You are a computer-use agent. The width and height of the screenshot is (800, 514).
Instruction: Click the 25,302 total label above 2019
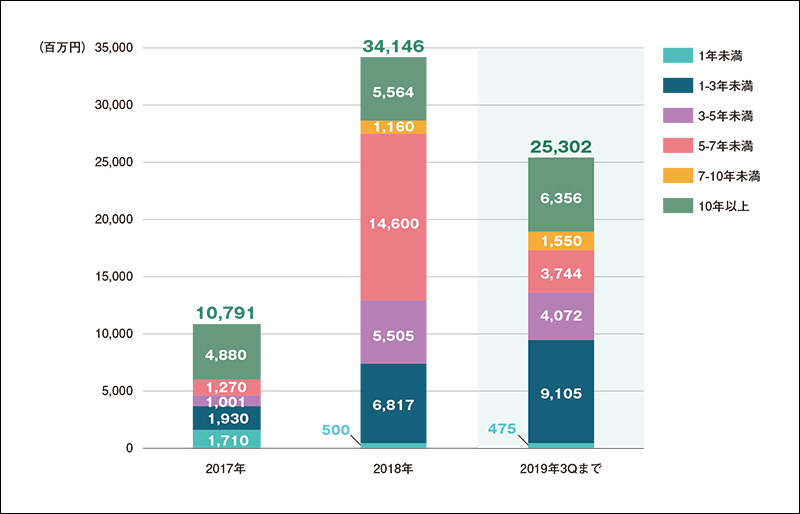pyautogui.click(x=561, y=146)
